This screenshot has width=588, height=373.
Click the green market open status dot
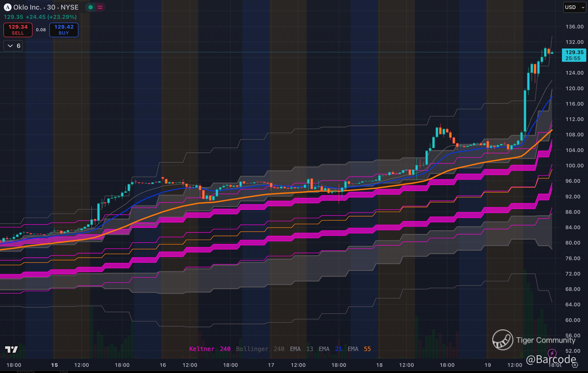91,7
